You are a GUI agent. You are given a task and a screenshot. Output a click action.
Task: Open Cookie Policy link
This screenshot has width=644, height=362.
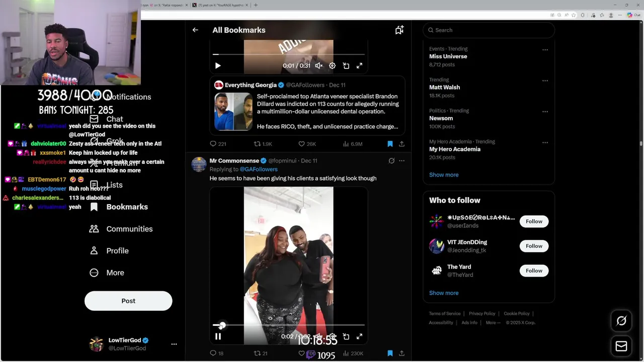[517, 314]
